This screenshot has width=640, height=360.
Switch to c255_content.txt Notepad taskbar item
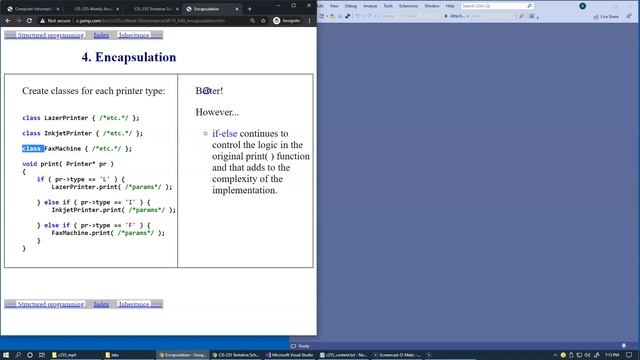pyautogui.click(x=343, y=355)
